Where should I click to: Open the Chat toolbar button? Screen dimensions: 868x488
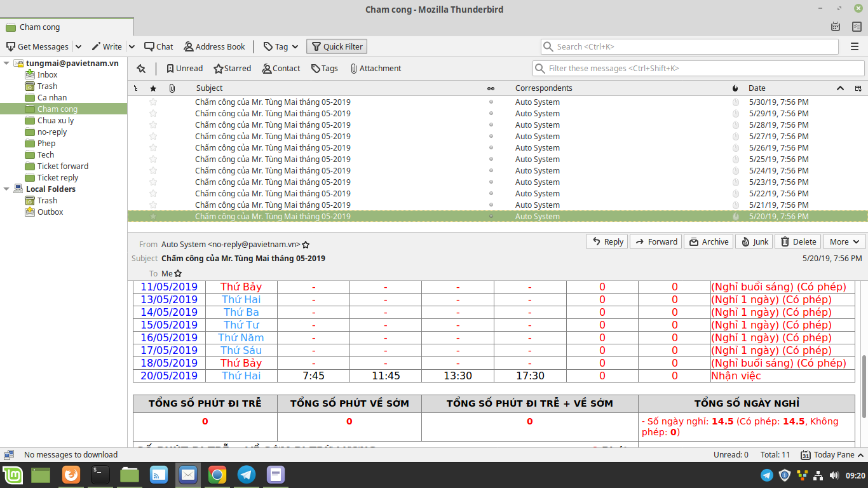[x=159, y=46]
